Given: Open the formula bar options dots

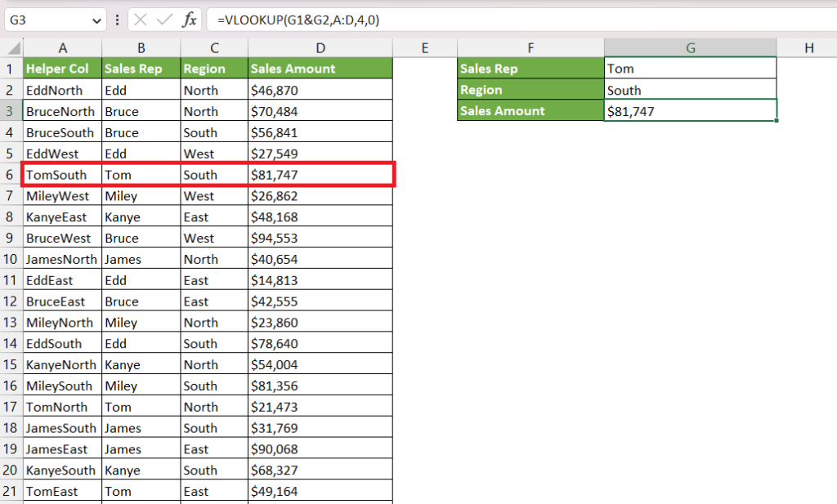Looking at the screenshot, I should click(117, 20).
